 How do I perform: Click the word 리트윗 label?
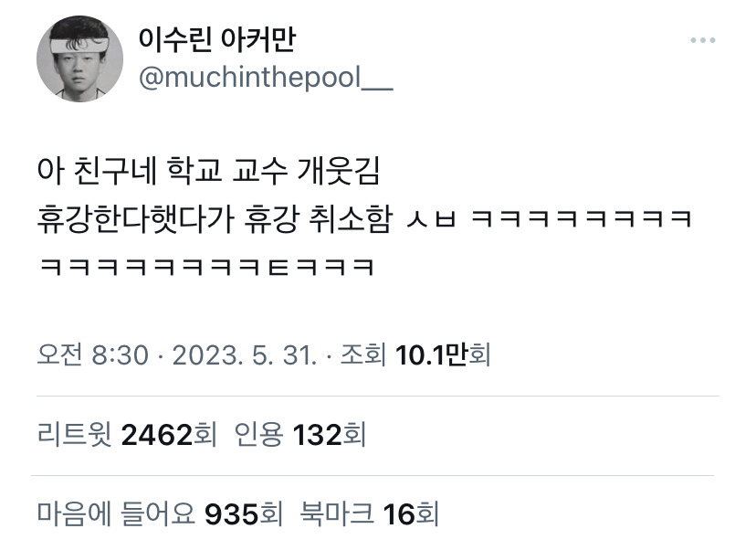[x=75, y=434]
